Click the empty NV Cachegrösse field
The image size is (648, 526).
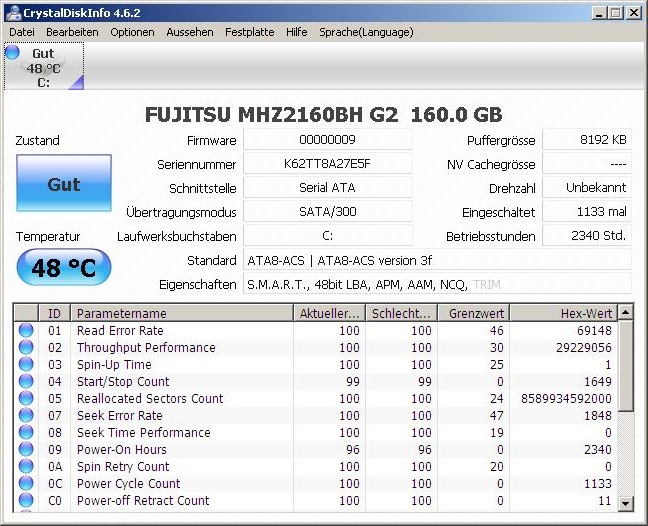[x=587, y=164]
